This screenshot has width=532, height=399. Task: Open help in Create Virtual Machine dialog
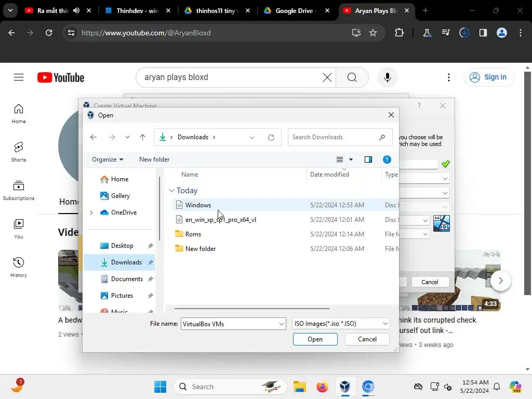click(419, 105)
